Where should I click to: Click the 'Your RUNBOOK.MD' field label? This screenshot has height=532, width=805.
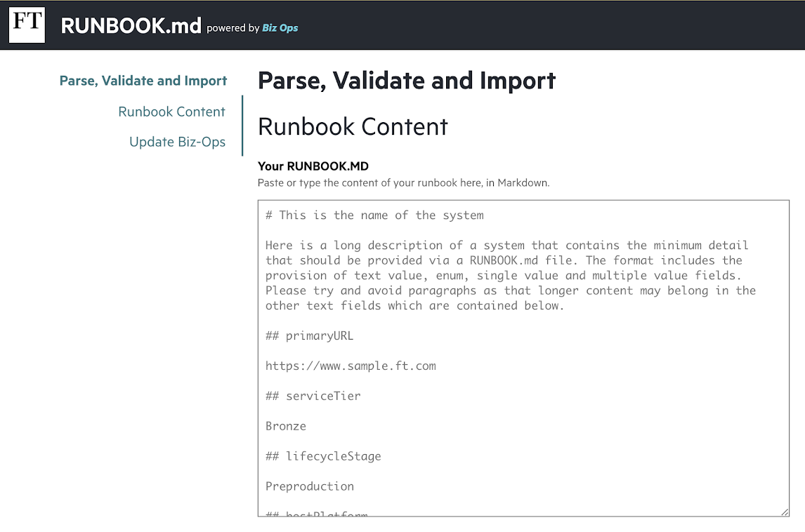click(313, 166)
